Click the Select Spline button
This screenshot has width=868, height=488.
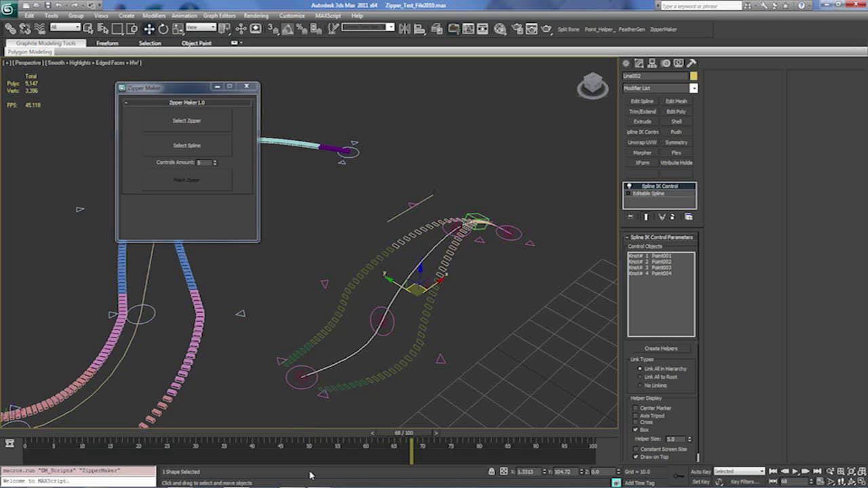(186, 145)
